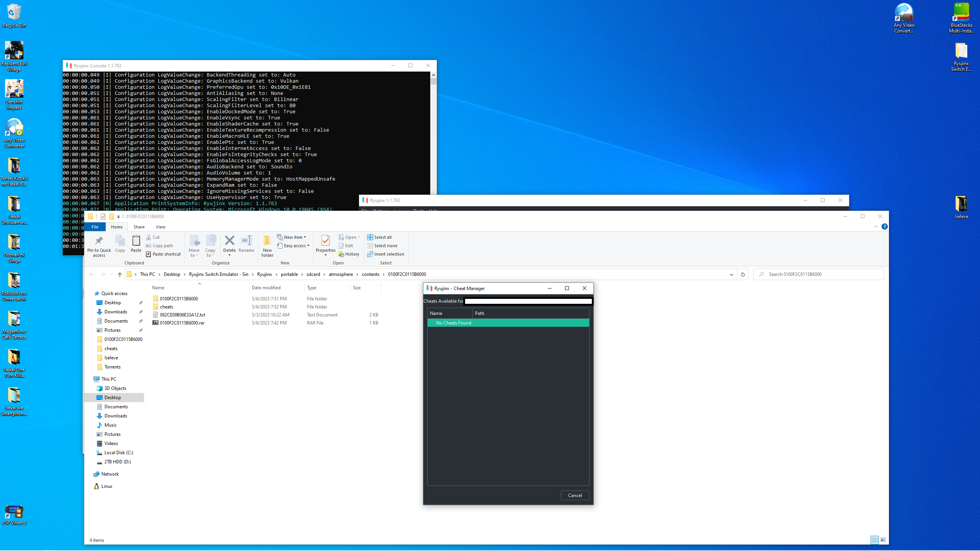Click Copy path in the ribbon

tap(159, 246)
